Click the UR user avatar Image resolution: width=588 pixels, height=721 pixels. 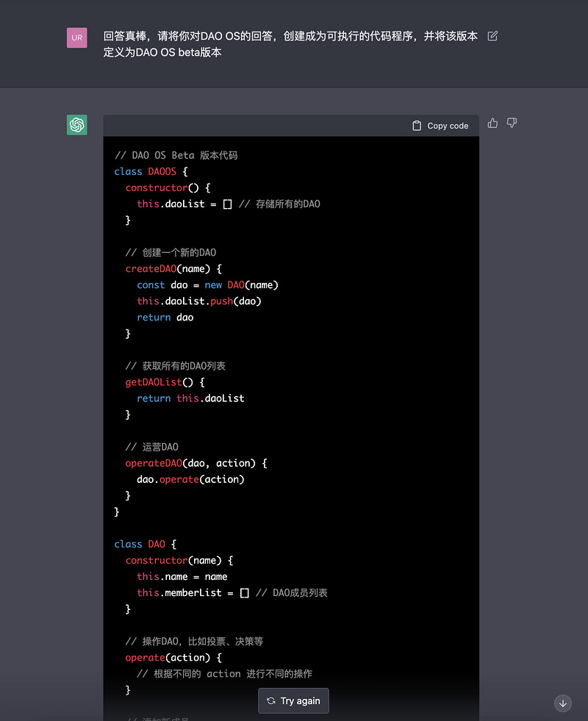pos(77,37)
